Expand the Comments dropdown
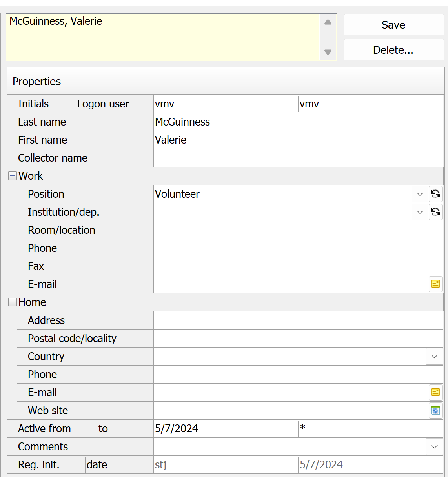This screenshot has width=448, height=477. pyautogui.click(x=434, y=446)
